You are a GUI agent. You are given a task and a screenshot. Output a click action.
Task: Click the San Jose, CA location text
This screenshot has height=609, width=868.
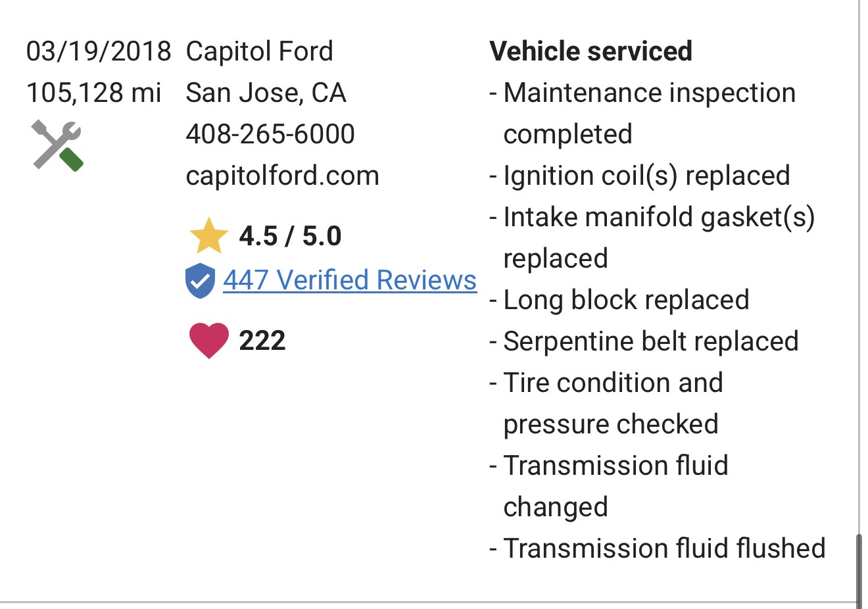266,93
